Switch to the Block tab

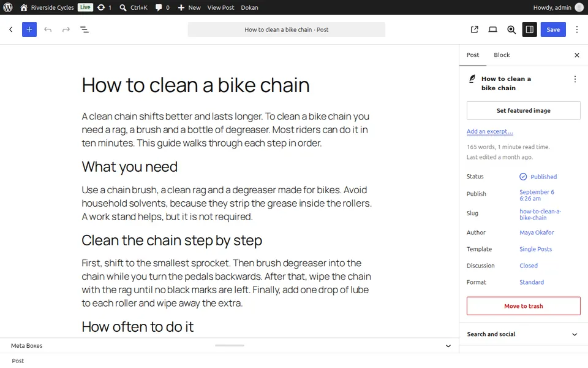click(x=502, y=55)
